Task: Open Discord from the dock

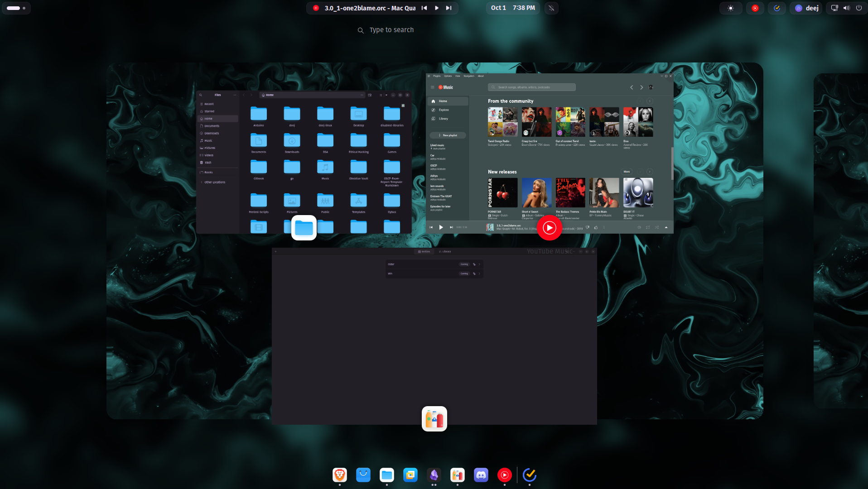Action: coord(481,475)
